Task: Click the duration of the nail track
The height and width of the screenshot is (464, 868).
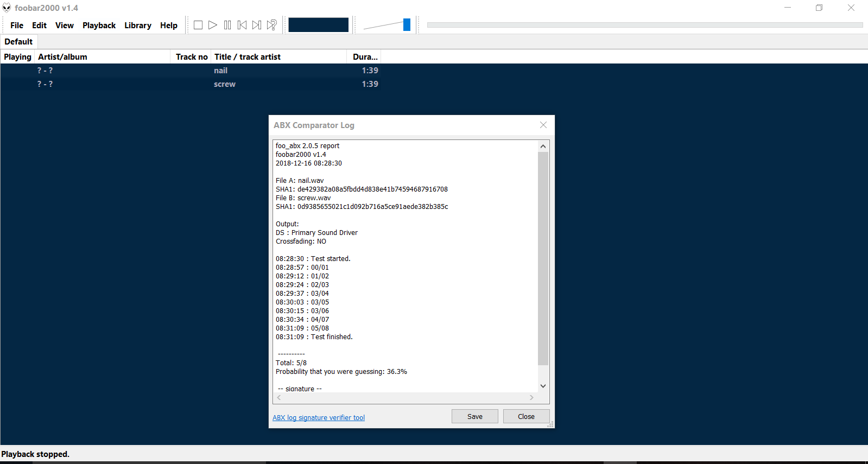Action: [370, 71]
